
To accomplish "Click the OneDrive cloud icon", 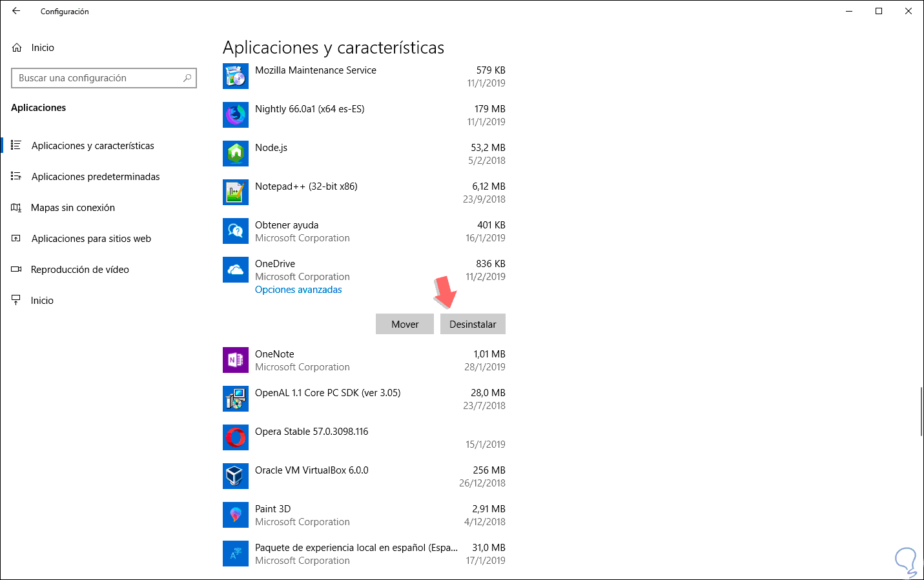I will point(236,270).
